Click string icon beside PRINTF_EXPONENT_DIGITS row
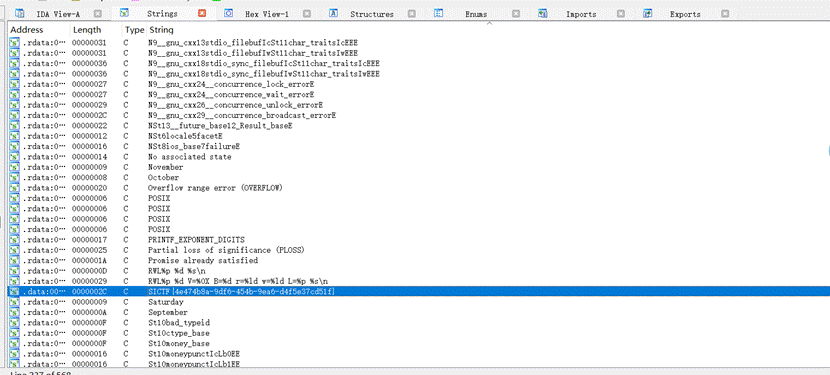Screen dimensions: 830x375 pyautogui.click(x=14, y=240)
